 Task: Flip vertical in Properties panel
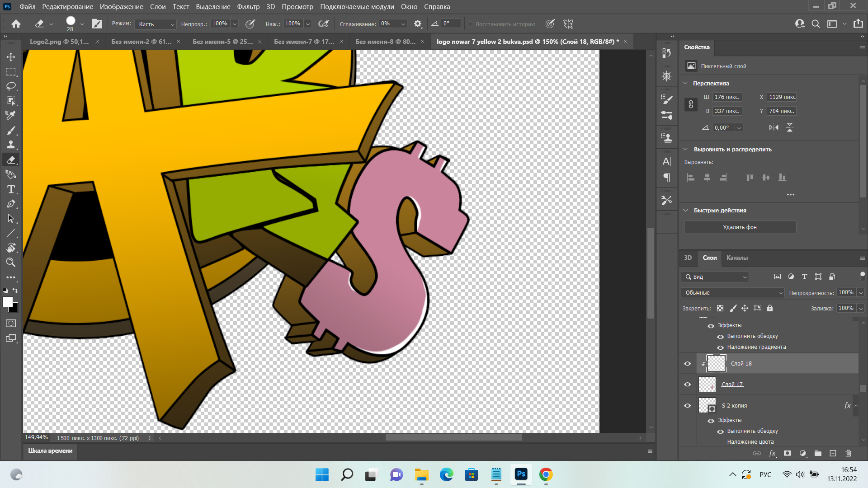point(790,127)
